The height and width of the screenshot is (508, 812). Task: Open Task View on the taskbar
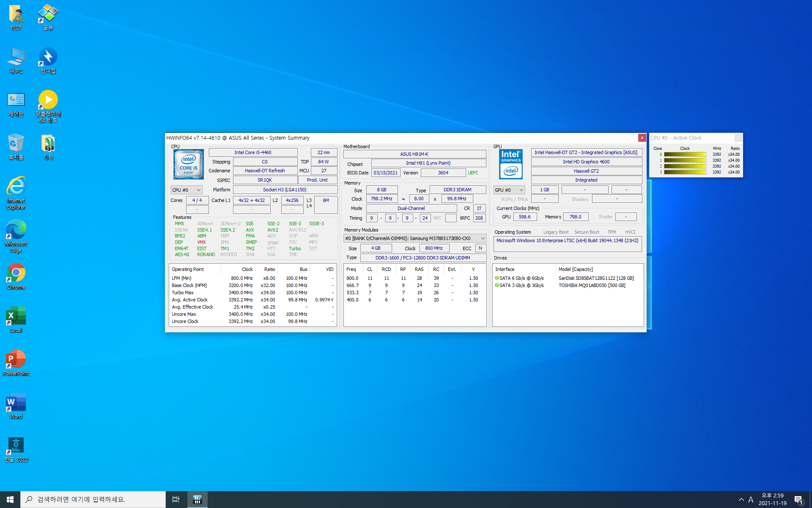point(176,500)
